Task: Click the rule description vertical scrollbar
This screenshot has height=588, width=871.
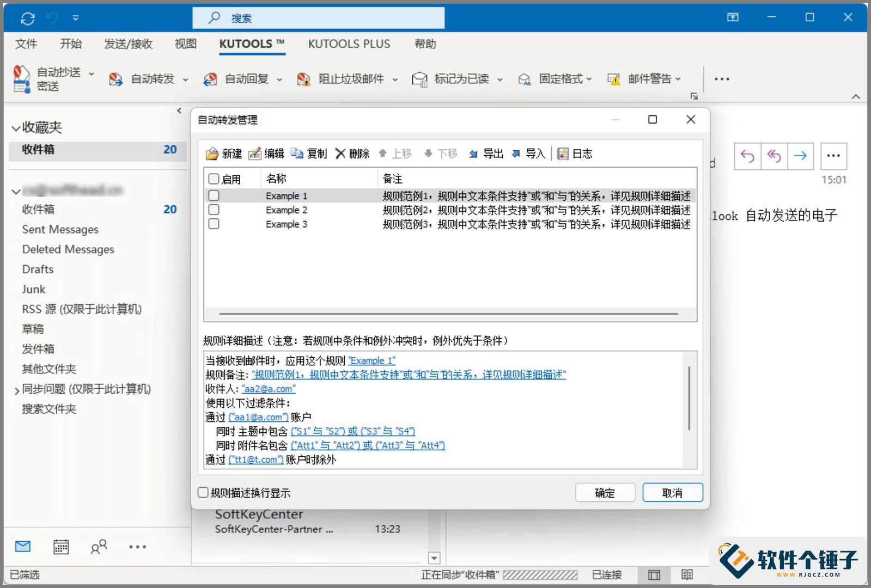Action: tap(689, 398)
